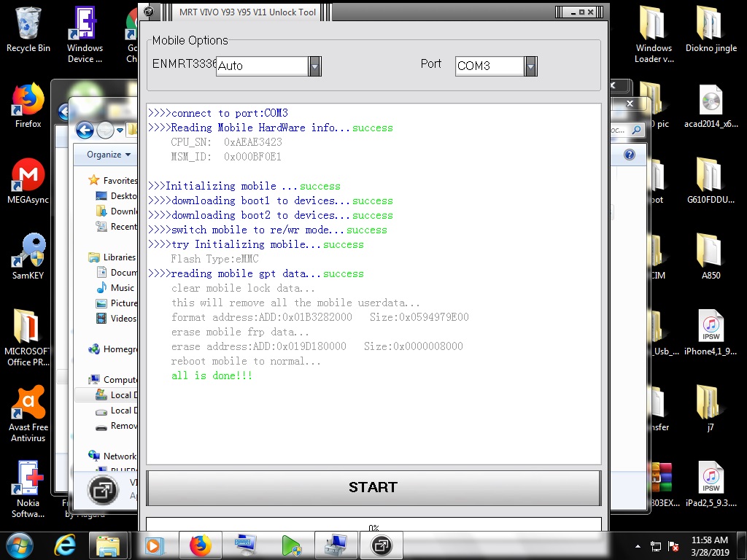
Task: Select the SamKEY desktop shortcut
Action: pos(28,257)
